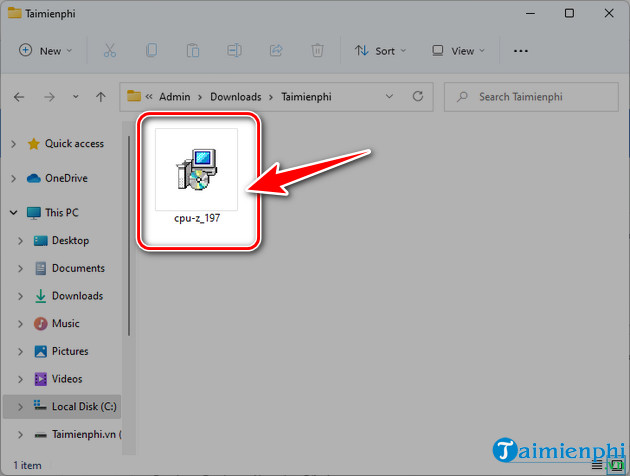Screen dimensions: 630x476
Task: Expand the Taimienphi.vn drive node
Action: [20, 435]
